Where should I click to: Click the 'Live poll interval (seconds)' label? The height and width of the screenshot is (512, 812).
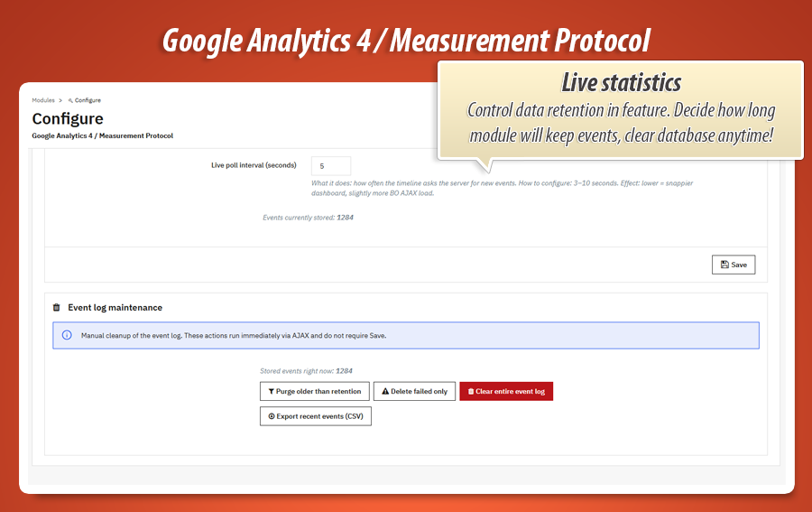coord(254,165)
